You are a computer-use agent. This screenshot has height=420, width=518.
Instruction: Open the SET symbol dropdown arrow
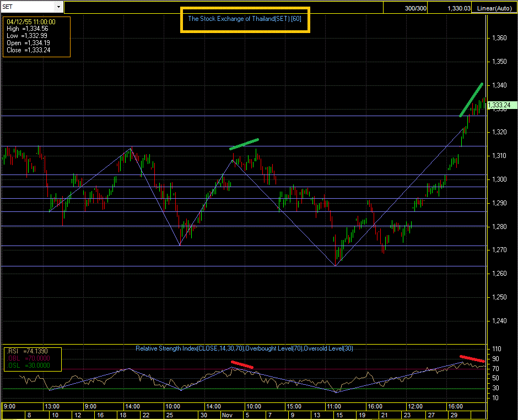coord(58,7)
